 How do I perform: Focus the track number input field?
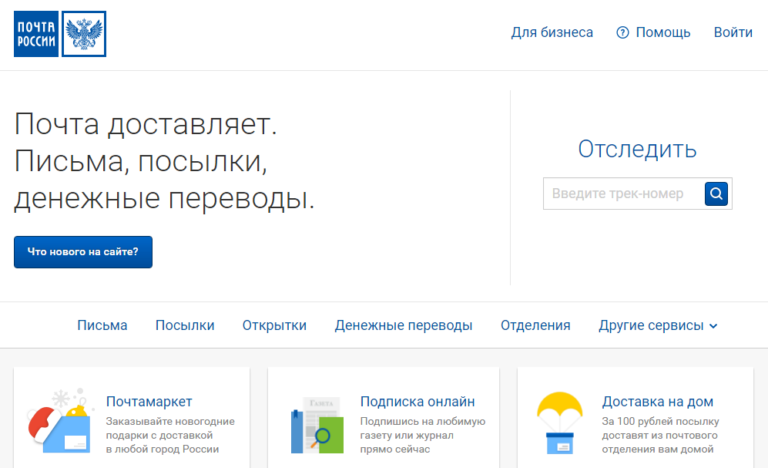click(x=622, y=194)
